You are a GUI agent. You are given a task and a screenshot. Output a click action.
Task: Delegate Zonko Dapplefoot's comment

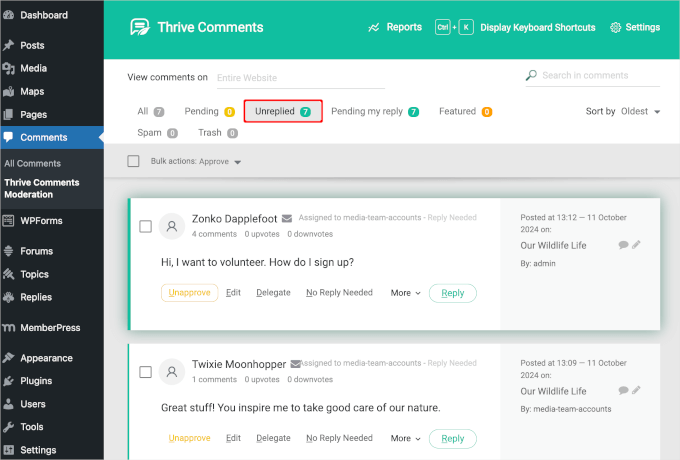[x=273, y=293]
